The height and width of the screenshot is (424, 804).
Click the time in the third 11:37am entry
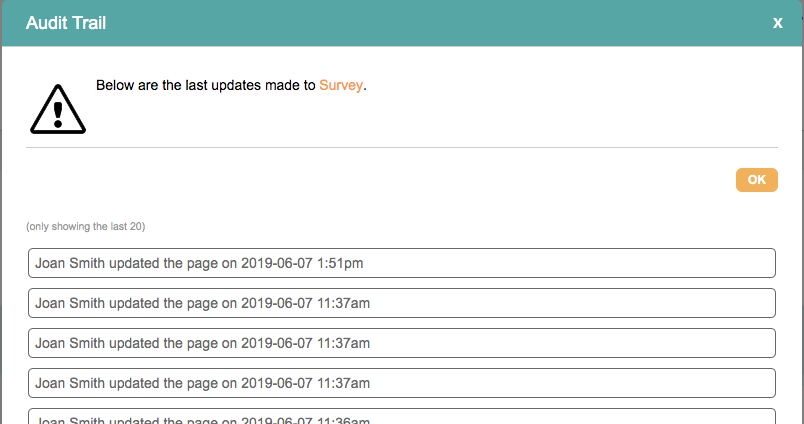pos(344,383)
